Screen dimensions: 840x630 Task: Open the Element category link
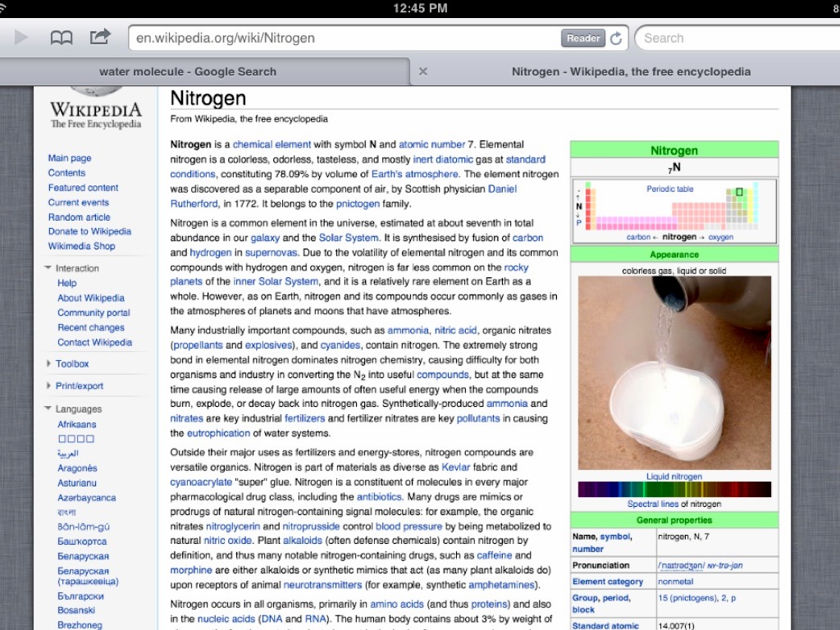point(608,582)
